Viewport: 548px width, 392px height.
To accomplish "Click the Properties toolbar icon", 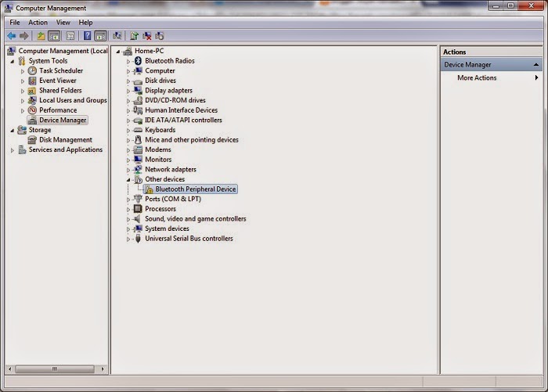I will pos(70,36).
